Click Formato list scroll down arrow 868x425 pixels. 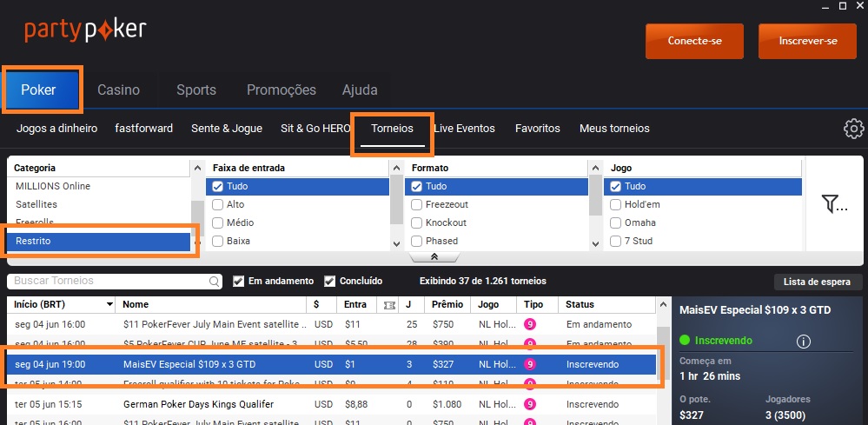595,243
